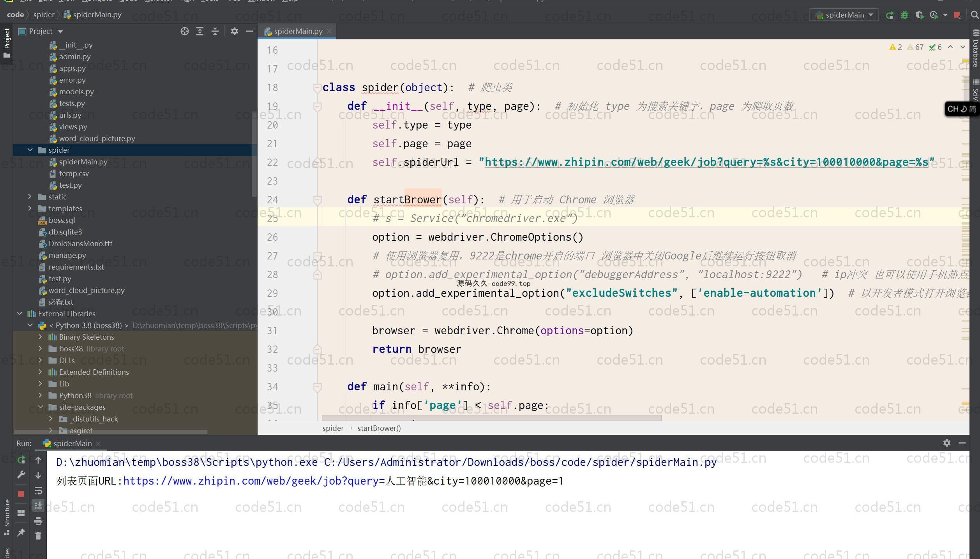Open Run panel settings gear
The width and height of the screenshot is (980, 559).
coord(947,443)
